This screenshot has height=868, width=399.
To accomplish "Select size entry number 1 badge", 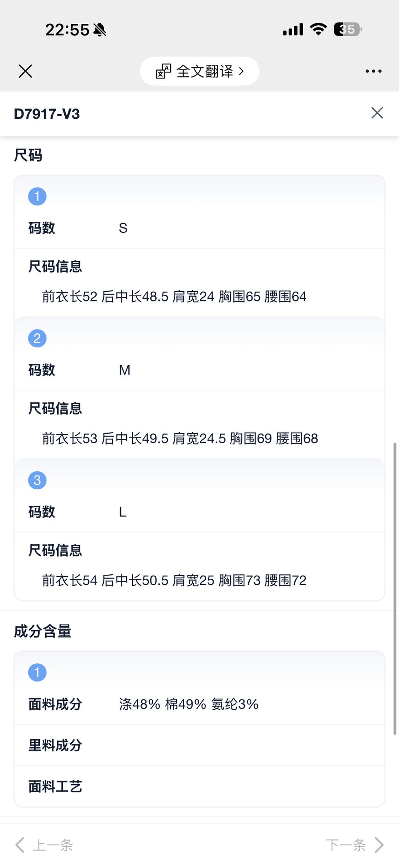I will [37, 196].
